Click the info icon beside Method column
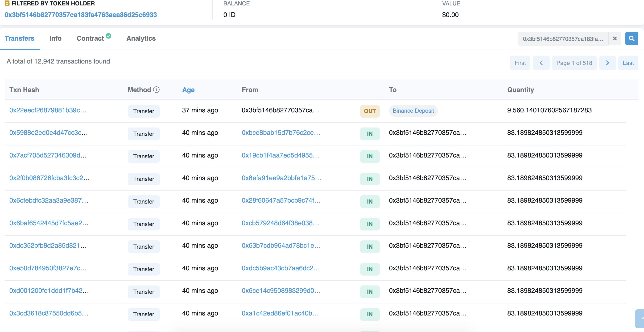 coord(156,90)
